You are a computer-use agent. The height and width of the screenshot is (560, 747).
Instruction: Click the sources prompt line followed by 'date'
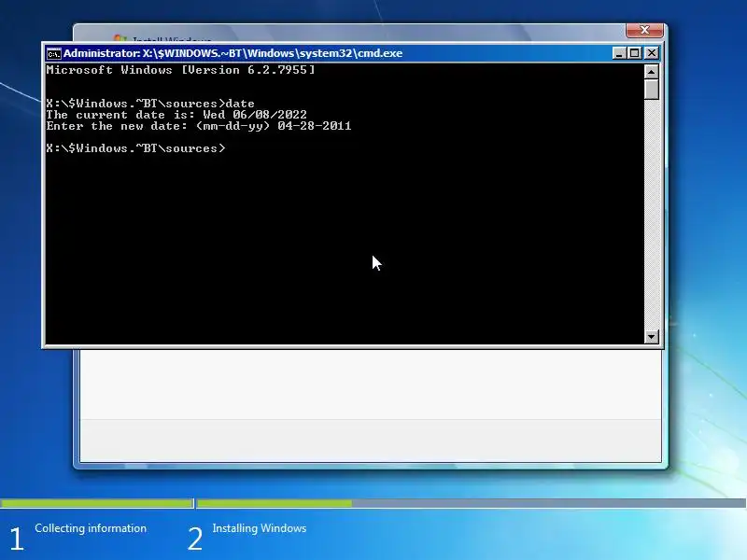(x=150, y=104)
